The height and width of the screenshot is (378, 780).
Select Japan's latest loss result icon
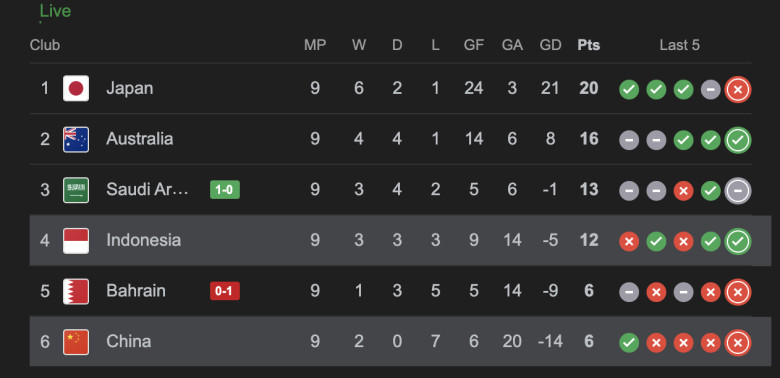tap(738, 90)
